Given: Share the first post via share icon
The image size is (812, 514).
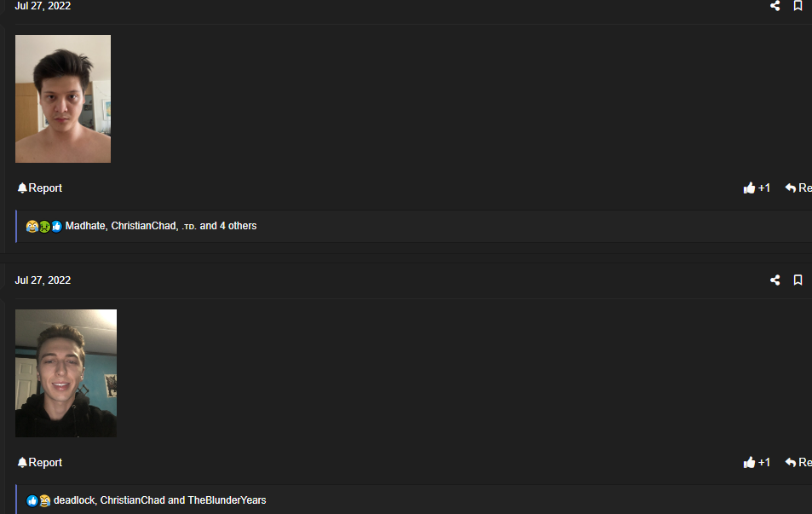Looking at the screenshot, I should tap(775, 6).
